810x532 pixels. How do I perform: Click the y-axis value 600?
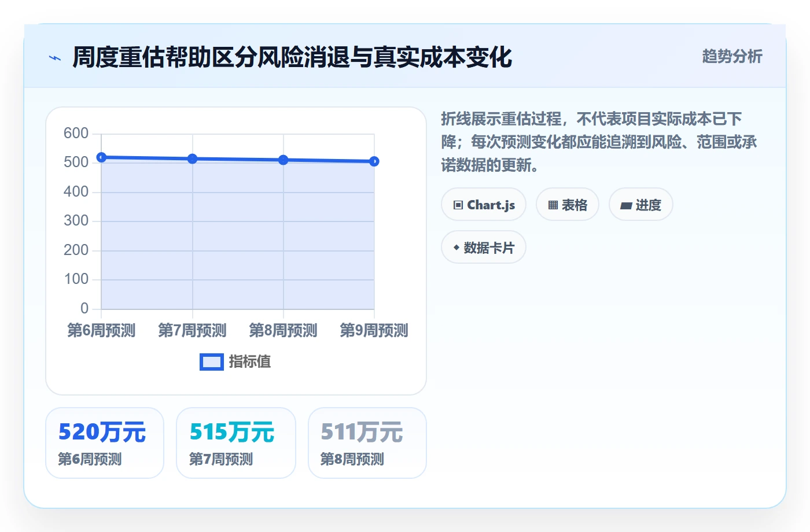[76, 134]
